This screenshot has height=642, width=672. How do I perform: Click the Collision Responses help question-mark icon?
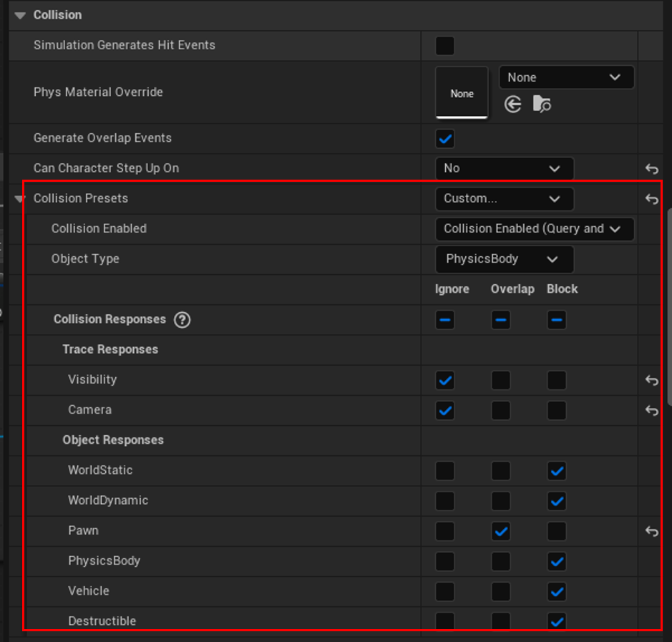[x=182, y=320]
